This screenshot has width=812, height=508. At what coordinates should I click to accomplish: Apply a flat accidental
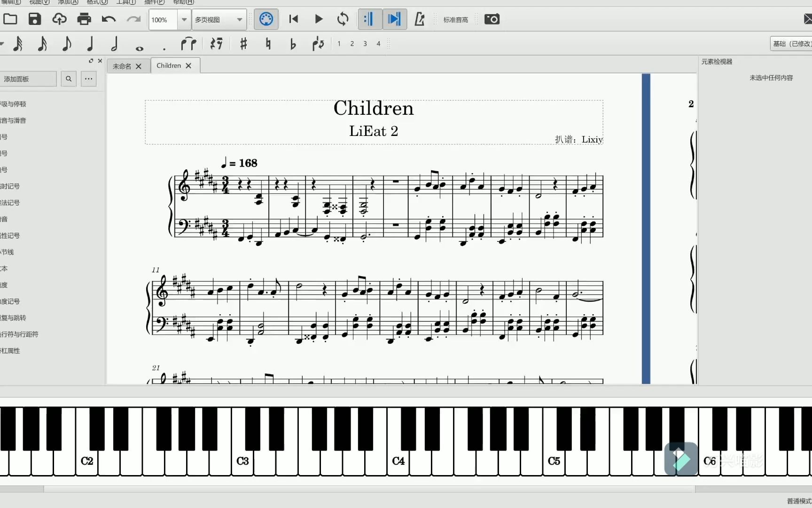pos(293,44)
